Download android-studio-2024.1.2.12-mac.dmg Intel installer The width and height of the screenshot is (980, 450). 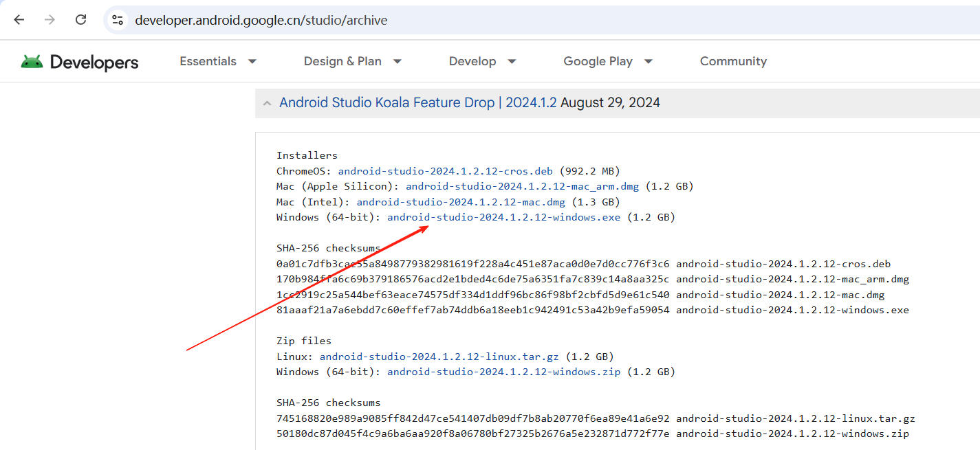(461, 202)
